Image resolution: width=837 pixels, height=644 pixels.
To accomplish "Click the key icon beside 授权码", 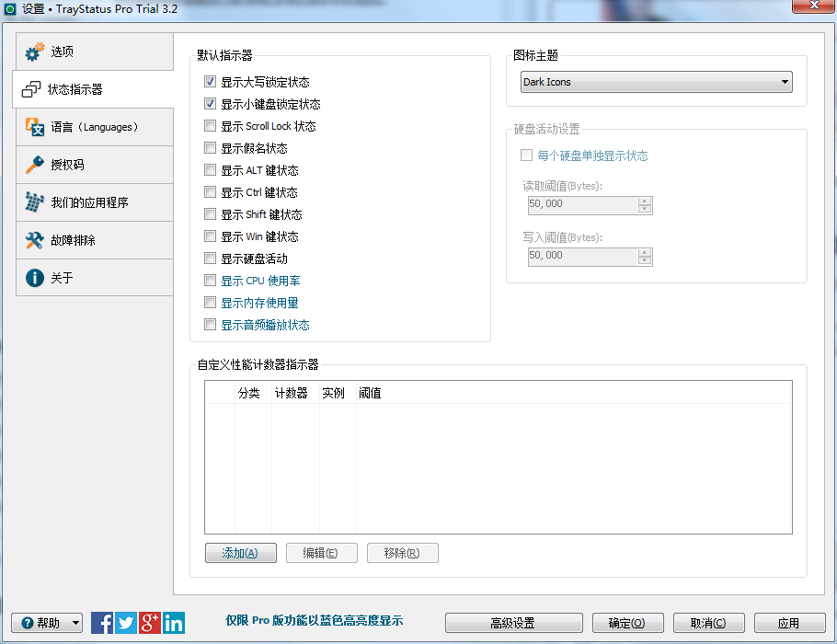I will (x=35, y=165).
